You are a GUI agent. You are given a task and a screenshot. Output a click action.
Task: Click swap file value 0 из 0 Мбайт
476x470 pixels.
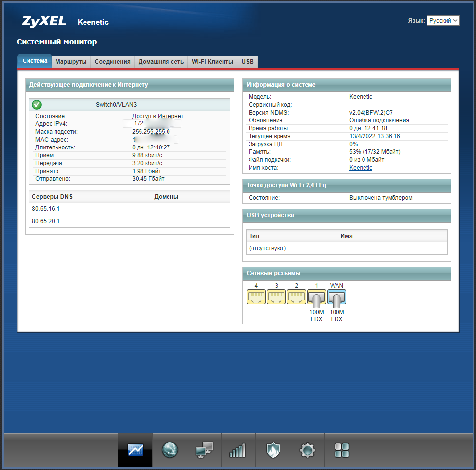point(367,160)
